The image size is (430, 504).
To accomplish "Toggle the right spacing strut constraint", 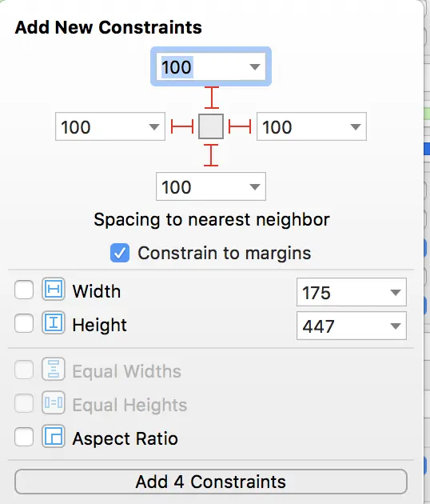I will click(240, 126).
